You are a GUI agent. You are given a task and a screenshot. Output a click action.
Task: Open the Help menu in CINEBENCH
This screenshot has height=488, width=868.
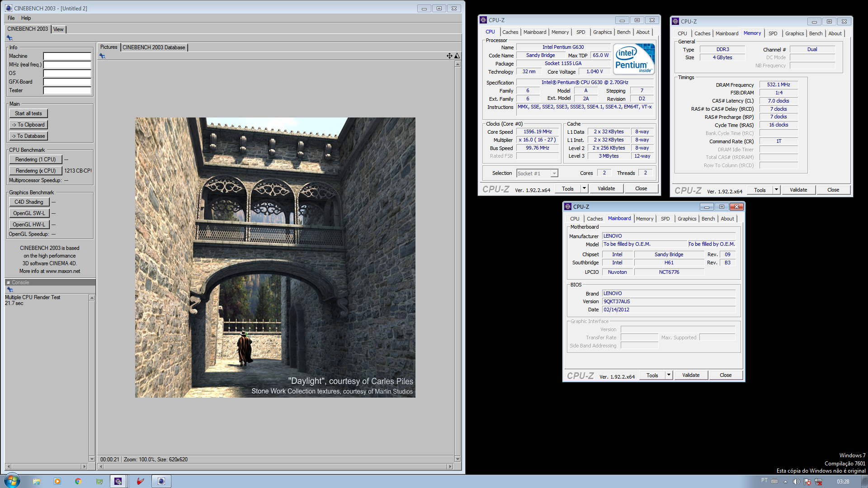(26, 18)
